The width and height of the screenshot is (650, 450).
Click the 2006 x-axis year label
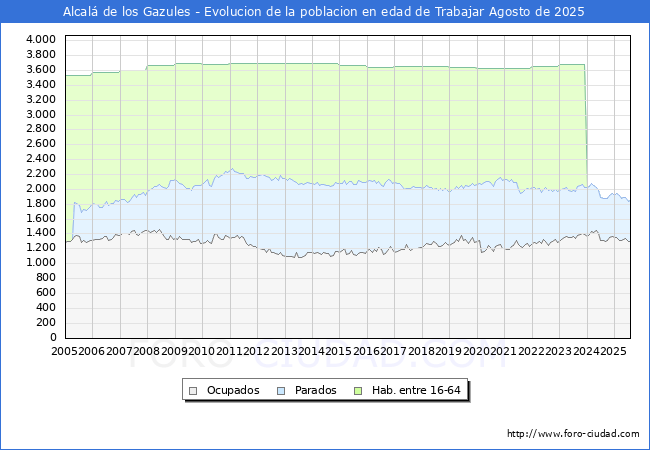point(92,351)
